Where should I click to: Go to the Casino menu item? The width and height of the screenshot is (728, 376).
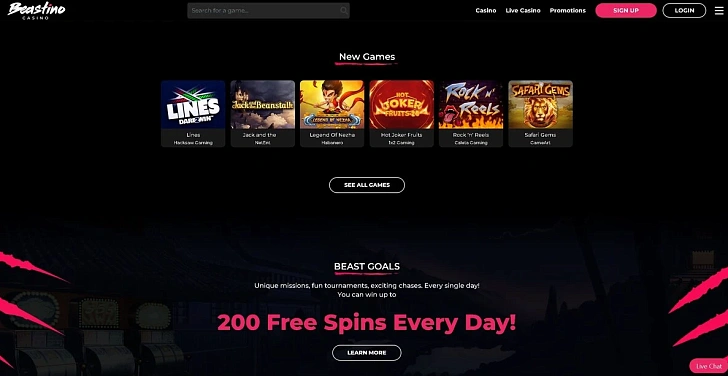click(486, 10)
